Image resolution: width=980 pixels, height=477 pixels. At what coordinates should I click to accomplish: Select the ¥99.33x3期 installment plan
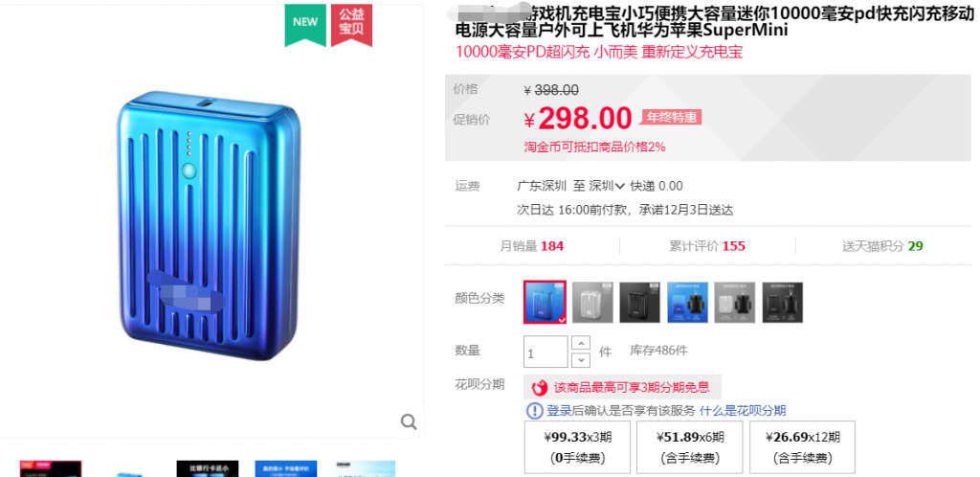[577, 447]
